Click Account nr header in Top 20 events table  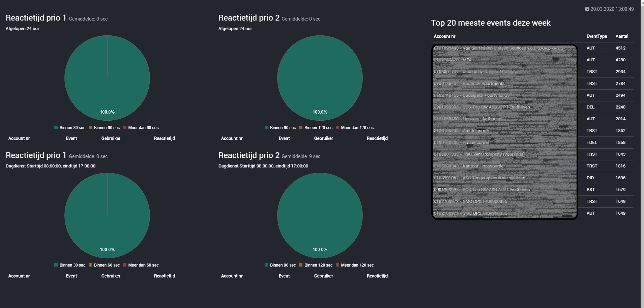[444, 36]
